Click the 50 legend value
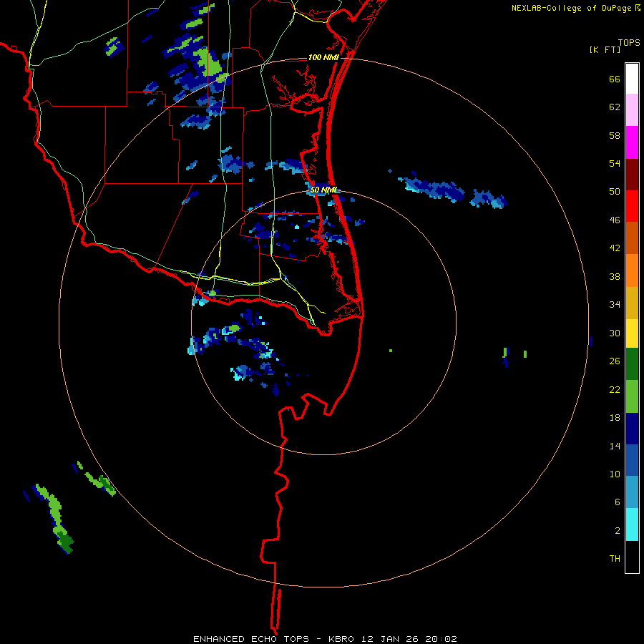 click(x=615, y=192)
